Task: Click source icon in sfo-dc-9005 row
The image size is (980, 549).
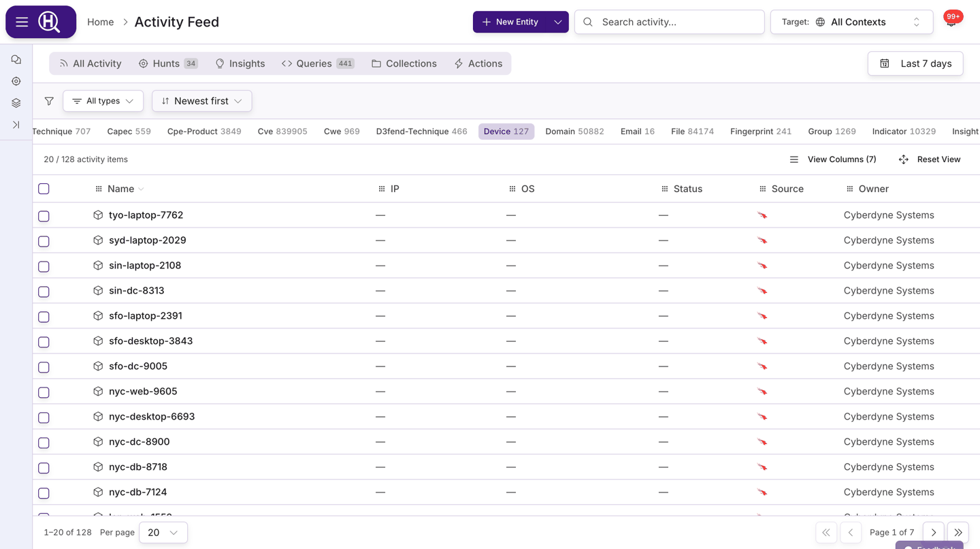Action: pyautogui.click(x=762, y=366)
